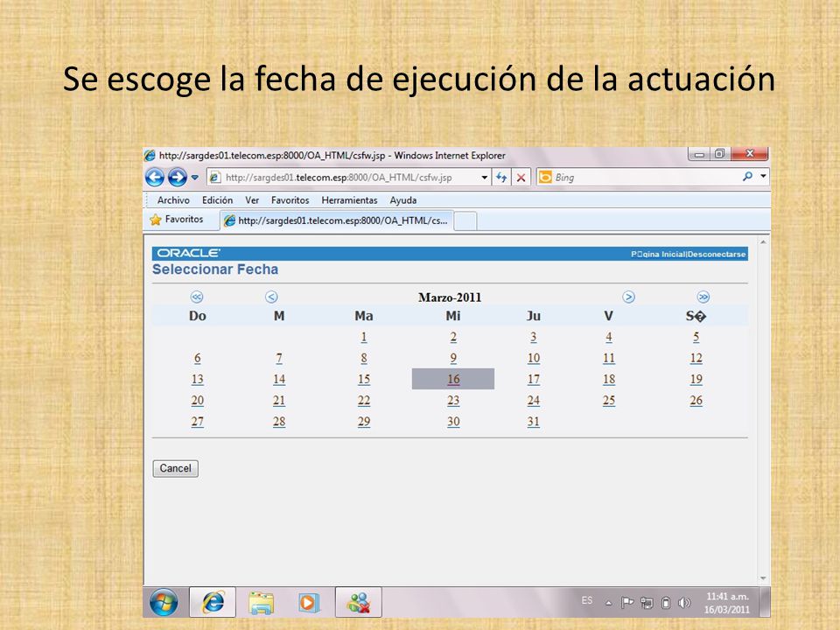Click the network tray icon
Viewport: 840px width, 630px height.
[647, 603]
